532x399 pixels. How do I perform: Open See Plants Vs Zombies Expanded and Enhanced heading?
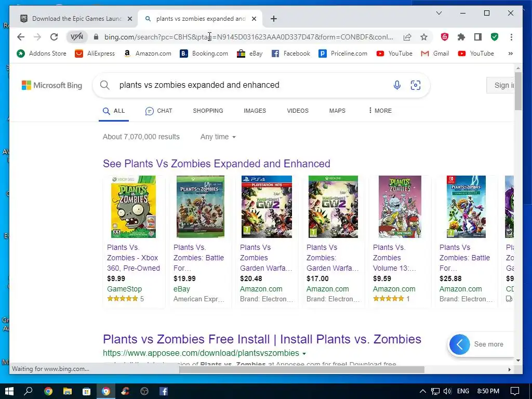[x=217, y=164]
